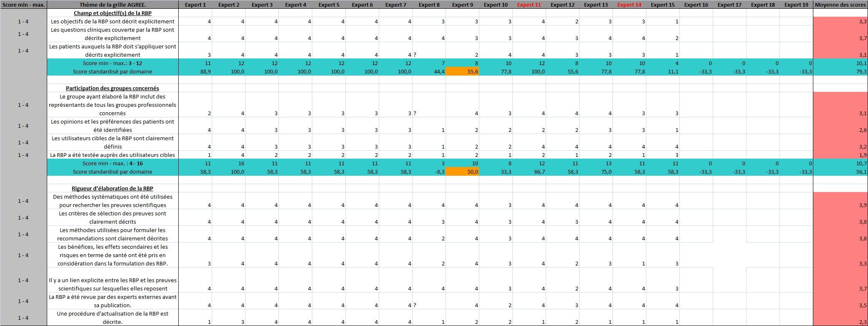The image size is (868, 326).
Task: Select the 3,5 mean for external review row
Action: click(840, 301)
